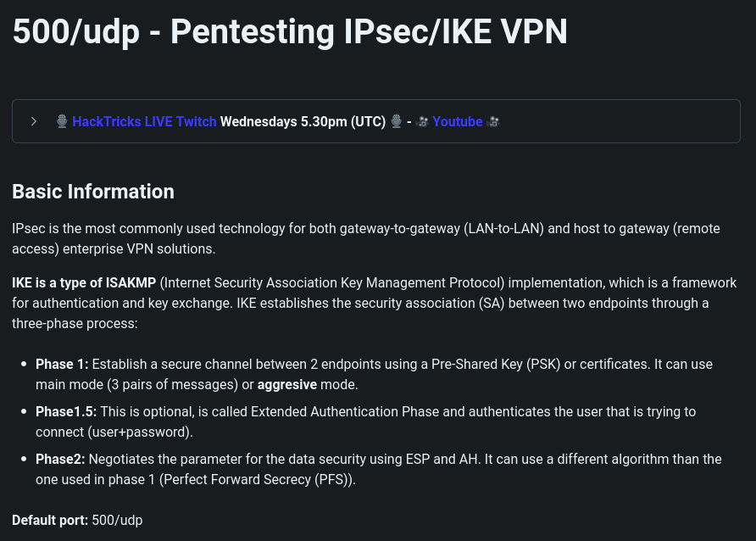Click the bold 'Phase1.5:' label
Screen dimensions: 756x541
[x=66, y=411]
